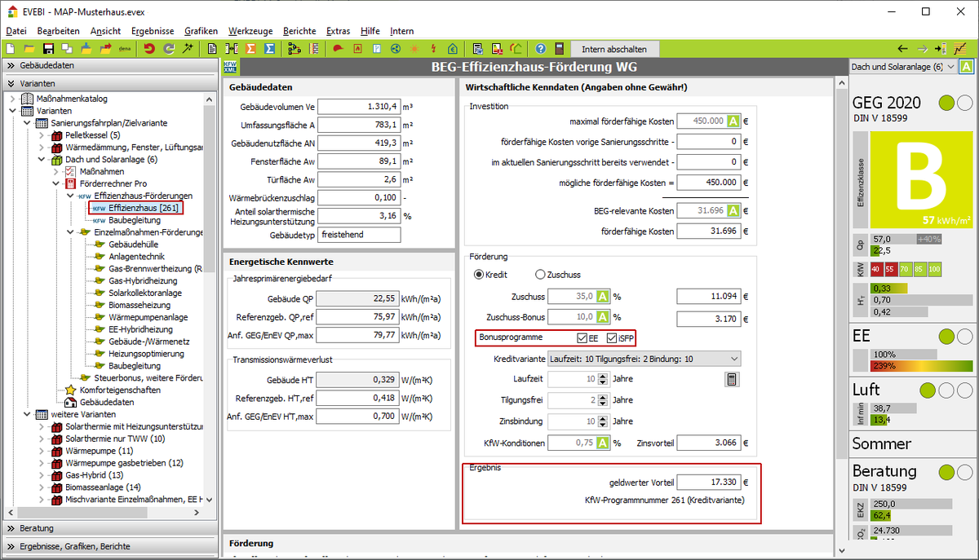Click the sun icon in toolbar
This screenshot has height=560, width=979.
(x=414, y=49)
